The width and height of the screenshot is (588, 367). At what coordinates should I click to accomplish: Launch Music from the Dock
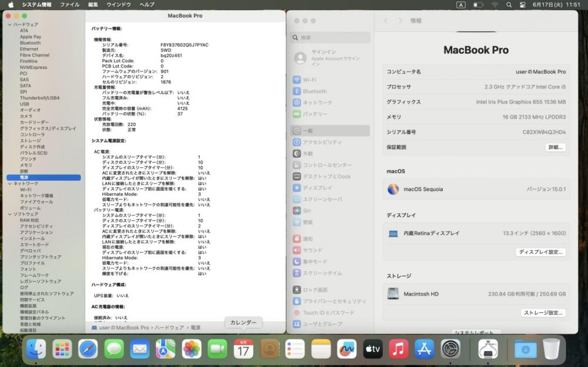[x=399, y=349]
